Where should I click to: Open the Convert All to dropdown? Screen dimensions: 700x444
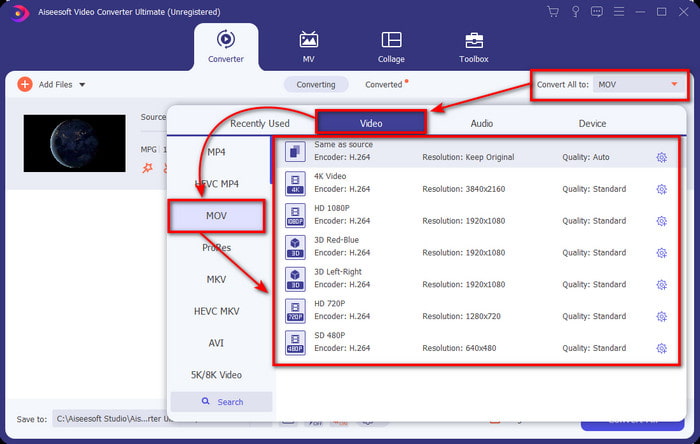tap(638, 84)
